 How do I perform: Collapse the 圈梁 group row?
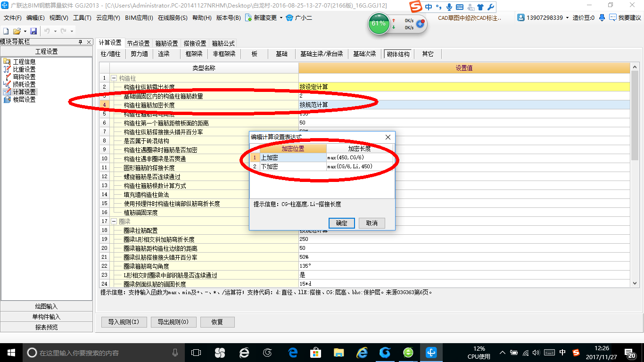point(114,221)
